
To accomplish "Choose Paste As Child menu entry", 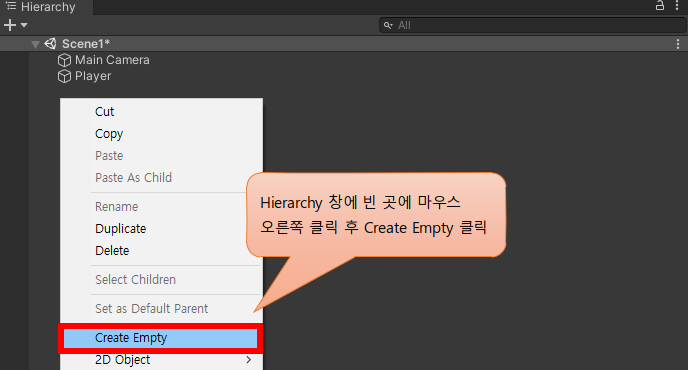I will 133,177.
